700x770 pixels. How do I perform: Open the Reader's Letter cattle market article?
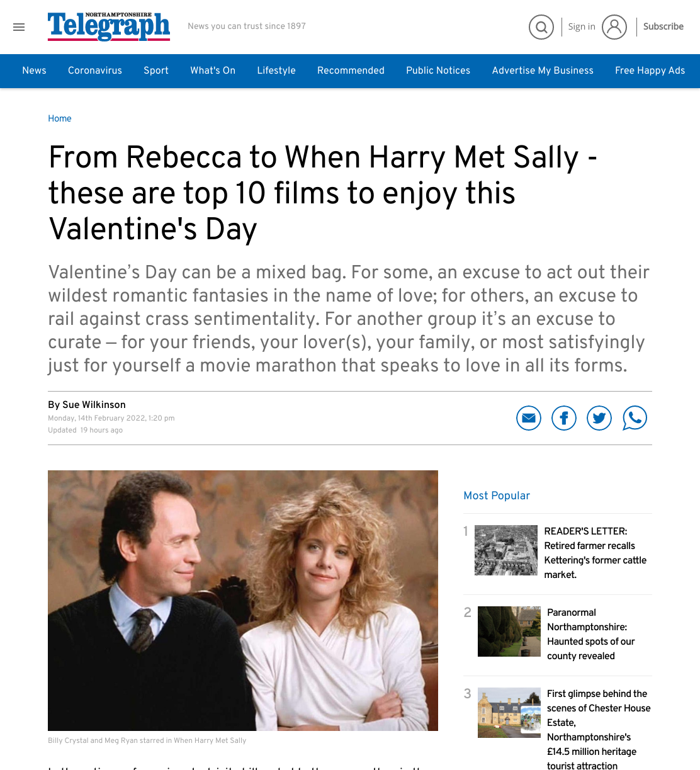(x=595, y=553)
